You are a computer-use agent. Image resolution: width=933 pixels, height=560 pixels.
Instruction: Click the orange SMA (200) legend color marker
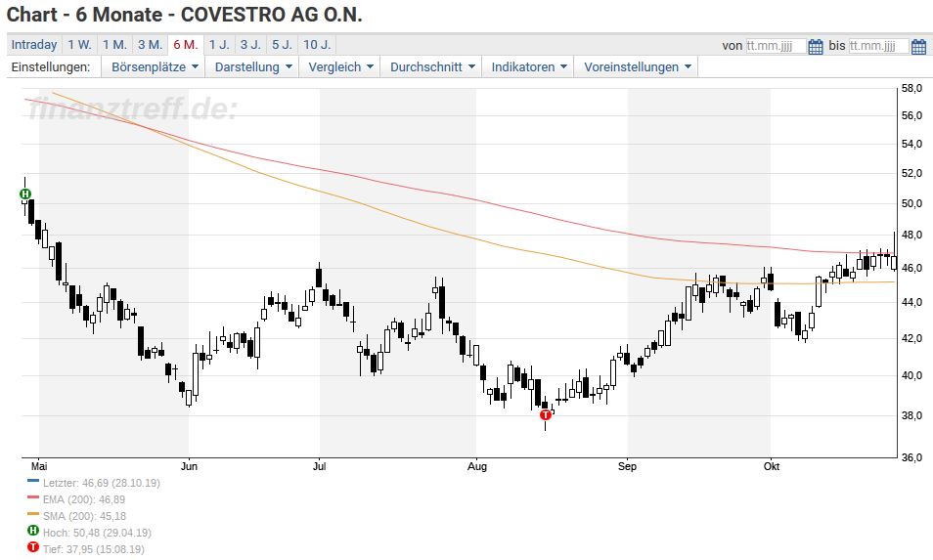click(33, 514)
